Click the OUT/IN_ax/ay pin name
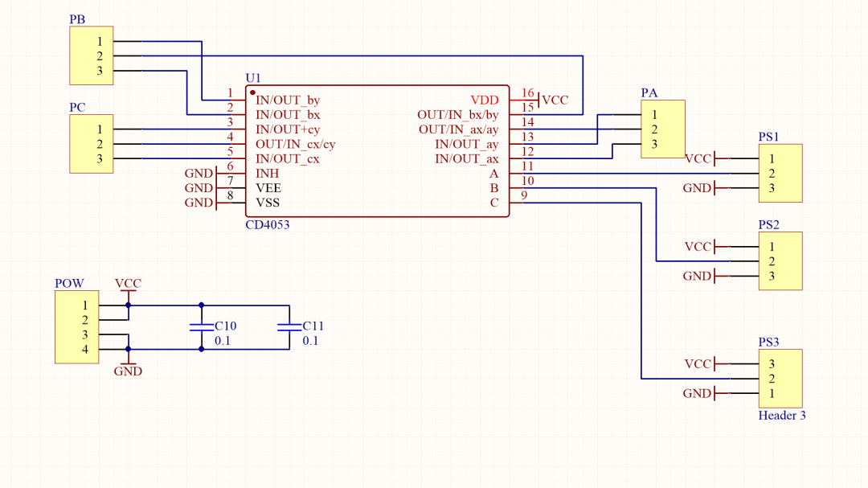 459,129
